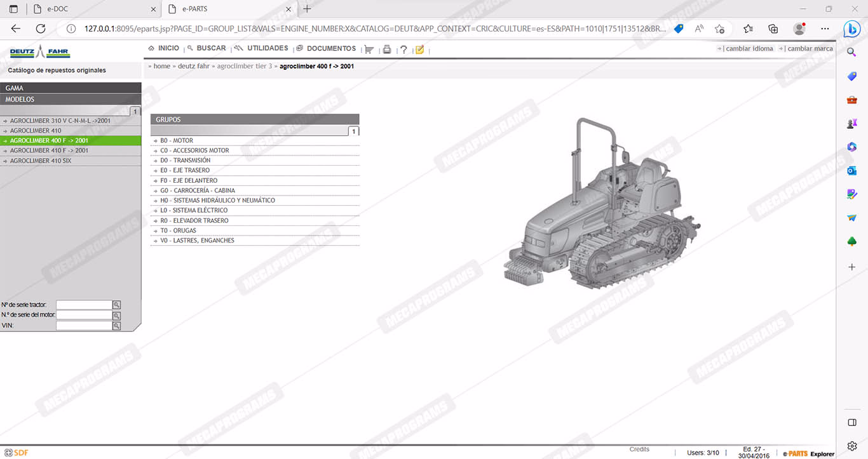
Task: Click the VIN search magnifier icon
Action: pos(116,326)
